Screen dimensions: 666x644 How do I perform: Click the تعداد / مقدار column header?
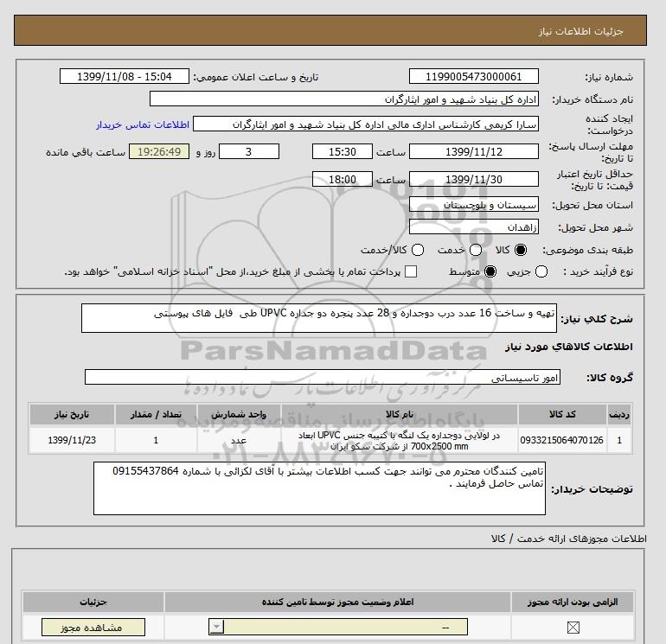pyautogui.click(x=156, y=414)
